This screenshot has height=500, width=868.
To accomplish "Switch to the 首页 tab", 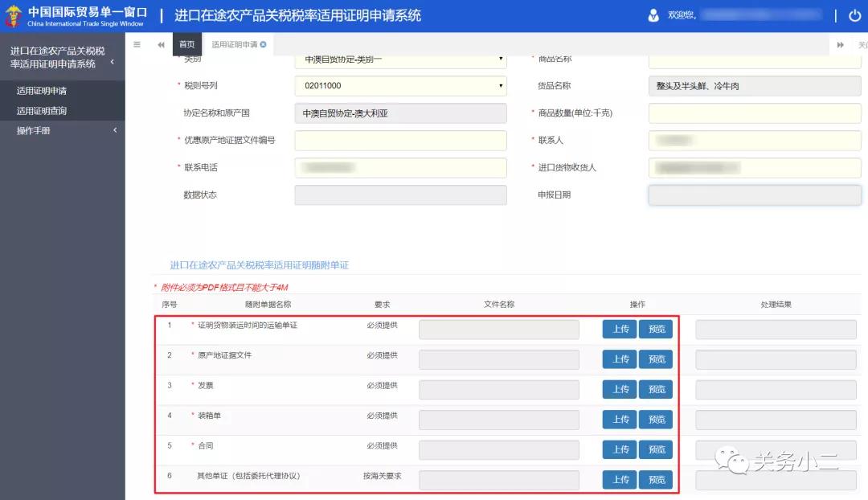I will point(186,44).
